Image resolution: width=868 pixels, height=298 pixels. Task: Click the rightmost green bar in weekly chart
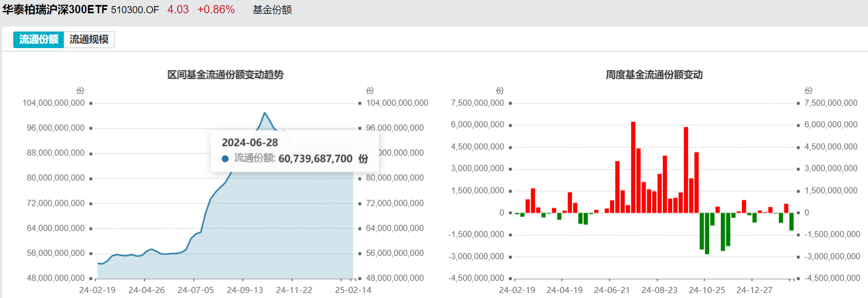792,222
